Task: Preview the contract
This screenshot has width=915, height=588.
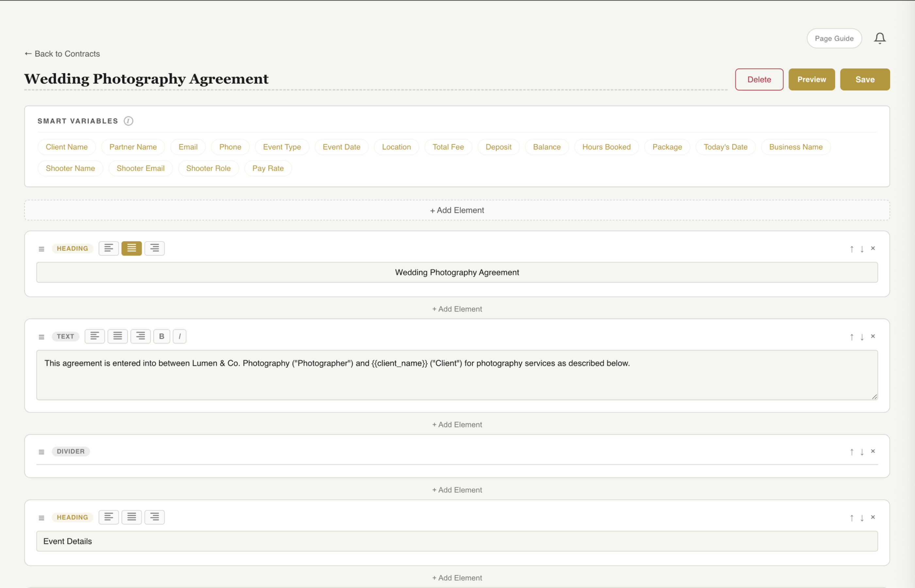Action: [811, 79]
